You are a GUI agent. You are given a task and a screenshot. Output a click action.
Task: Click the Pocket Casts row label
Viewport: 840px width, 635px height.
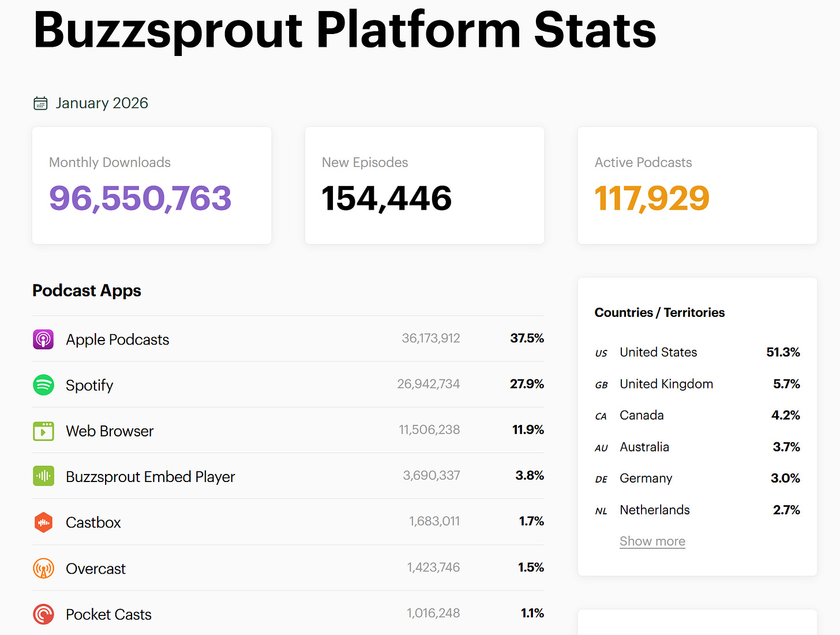pos(108,614)
